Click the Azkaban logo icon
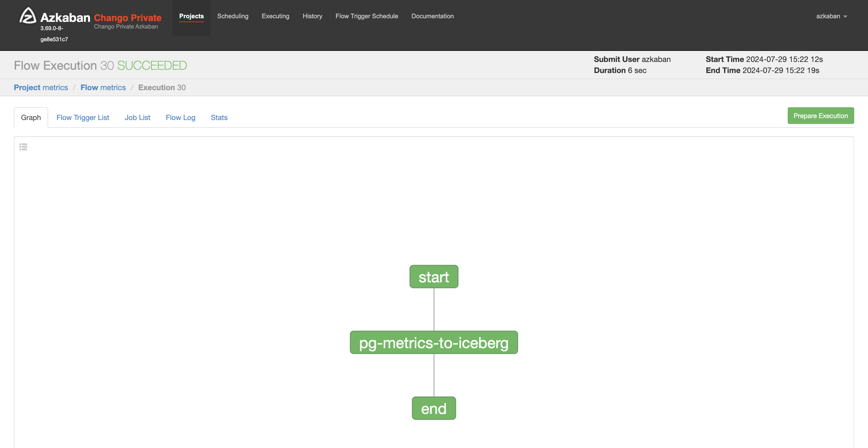The width and height of the screenshot is (868, 448). [x=28, y=15]
